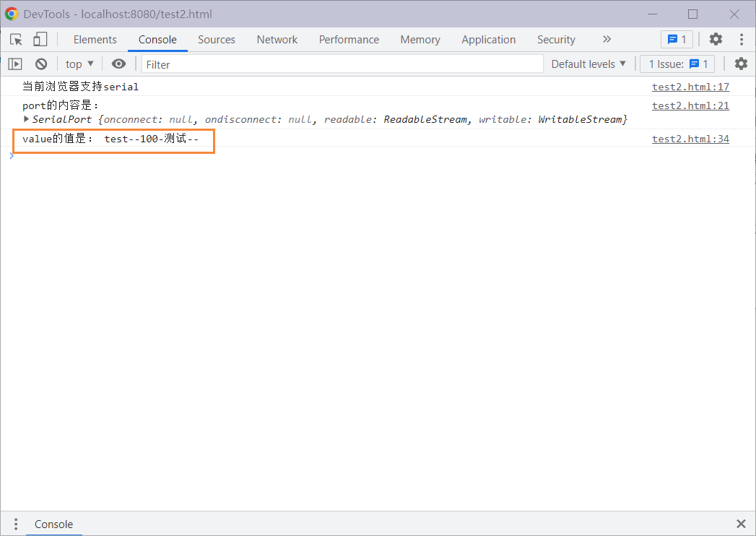Toggle the device toolbar icon
Screen dimensions: 756x536
(x=40, y=40)
